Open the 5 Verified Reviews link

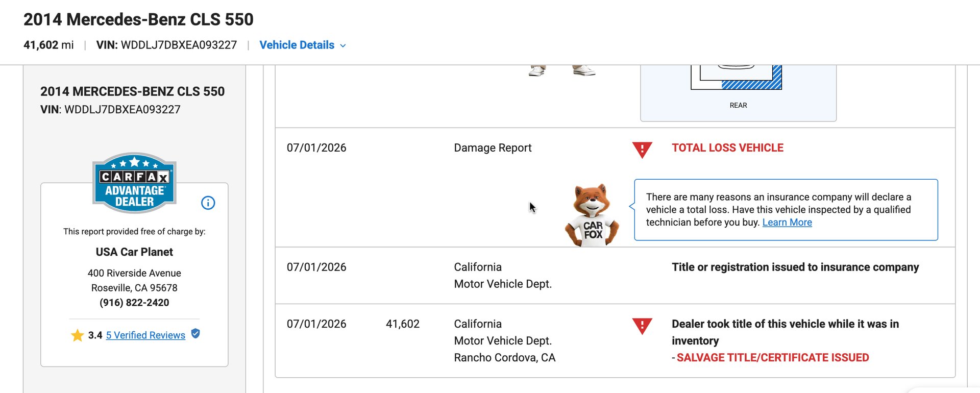pyautogui.click(x=145, y=335)
